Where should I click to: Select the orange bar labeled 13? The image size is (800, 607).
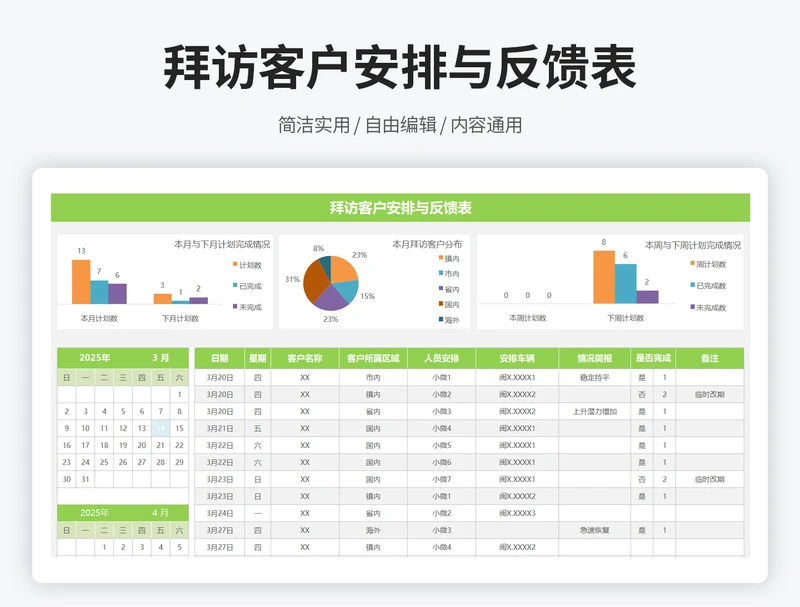pos(81,282)
